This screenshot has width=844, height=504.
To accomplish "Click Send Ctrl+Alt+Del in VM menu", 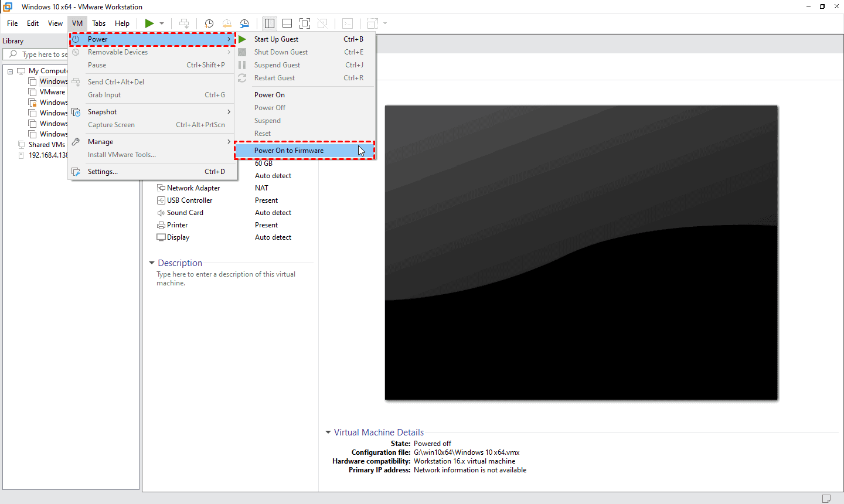I will (152, 82).
